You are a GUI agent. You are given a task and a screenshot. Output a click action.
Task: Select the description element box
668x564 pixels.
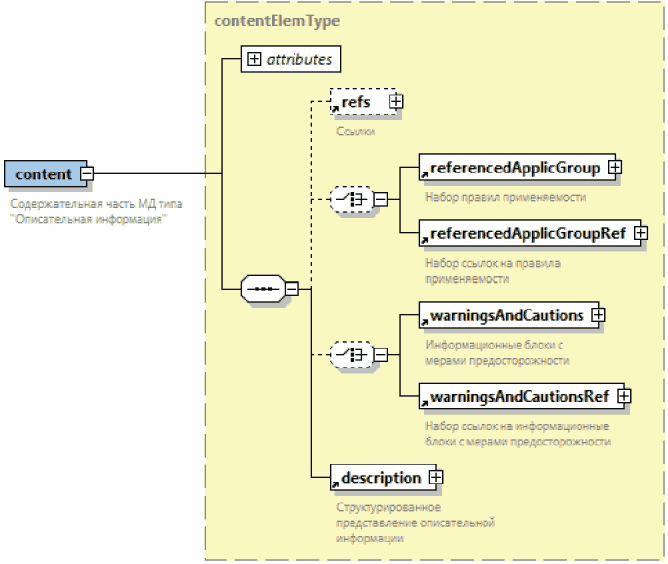coord(380,478)
